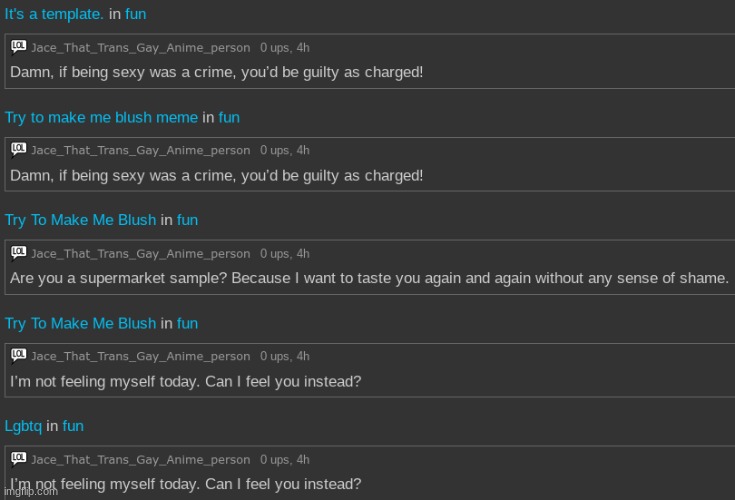Go to the fun stream beside "It's a template."
This screenshot has height=500, width=735.
pos(135,14)
